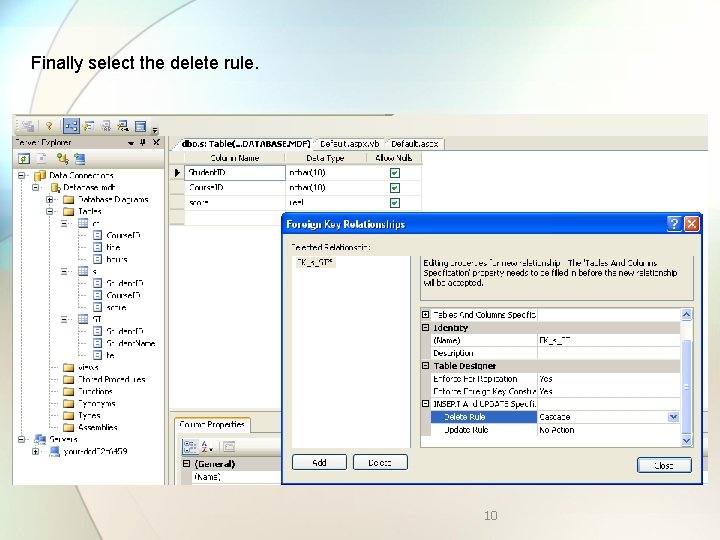Collapse INSERT And UPDATE Specification group
Image resolution: width=720 pixels, height=540 pixels.
[x=426, y=404]
